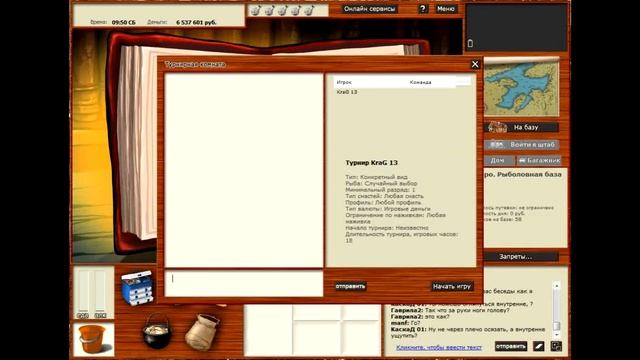
Task: Click the chat scrollbar down arrow
Action: (x=556, y=335)
